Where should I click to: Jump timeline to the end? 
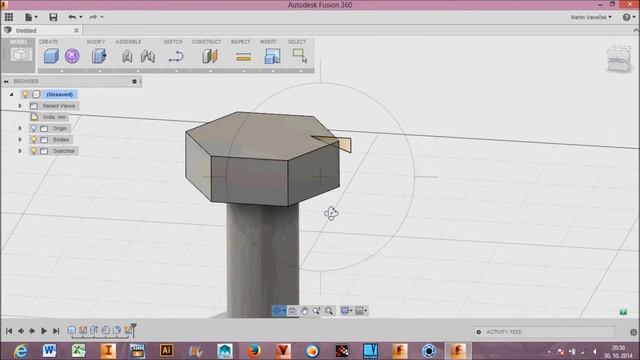tap(56, 331)
